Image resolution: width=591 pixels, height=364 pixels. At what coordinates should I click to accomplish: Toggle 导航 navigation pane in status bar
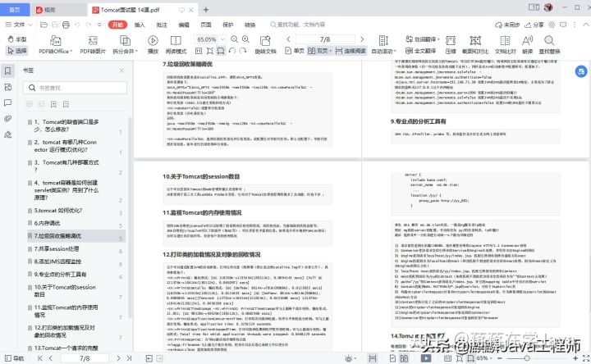point(14,358)
